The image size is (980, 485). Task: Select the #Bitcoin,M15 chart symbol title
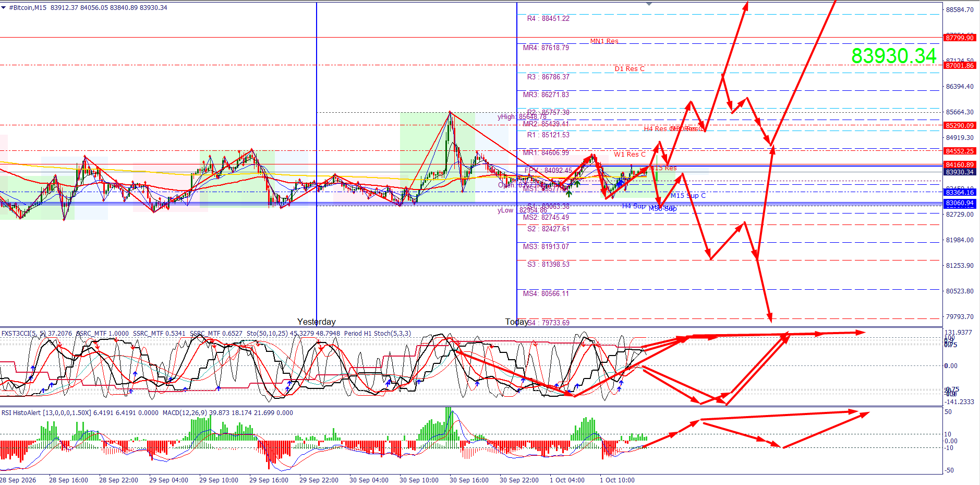[28, 8]
